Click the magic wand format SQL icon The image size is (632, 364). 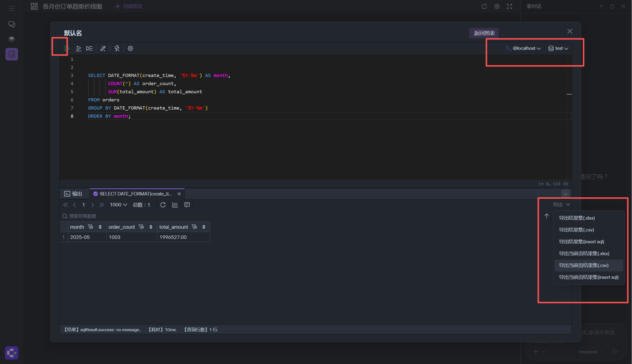tap(103, 48)
